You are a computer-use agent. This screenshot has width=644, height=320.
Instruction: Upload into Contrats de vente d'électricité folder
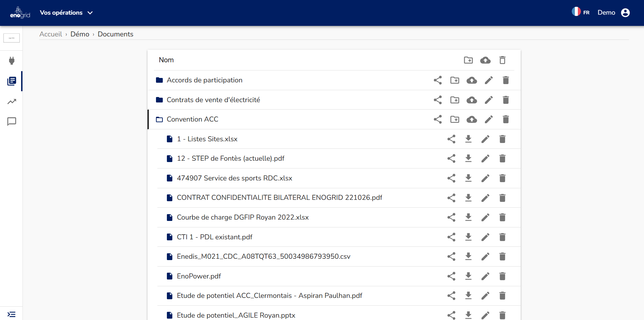coord(472,100)
